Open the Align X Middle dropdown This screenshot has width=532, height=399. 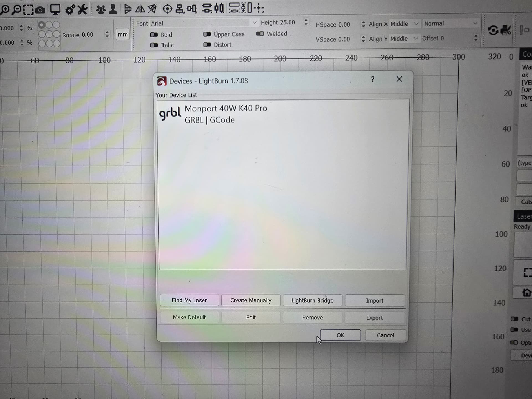pos(405,24)
